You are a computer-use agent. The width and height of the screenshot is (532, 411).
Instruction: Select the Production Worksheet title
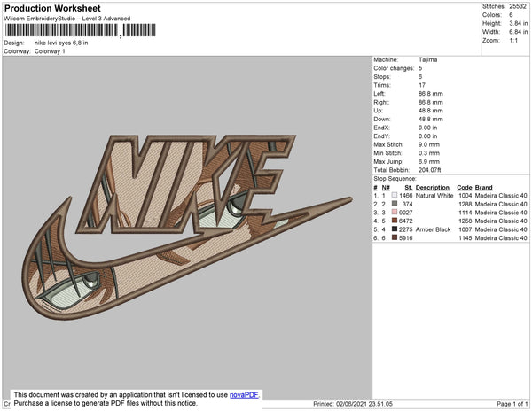click(x=52, y=9)
